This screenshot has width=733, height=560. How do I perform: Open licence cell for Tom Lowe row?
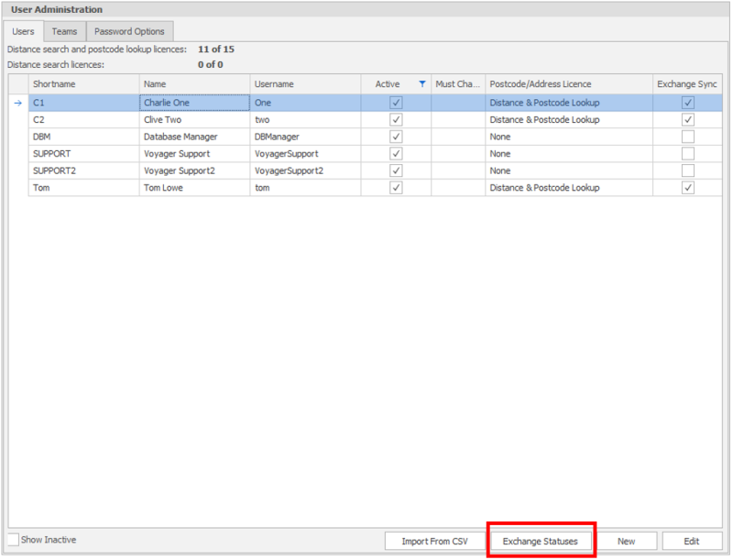567,188
